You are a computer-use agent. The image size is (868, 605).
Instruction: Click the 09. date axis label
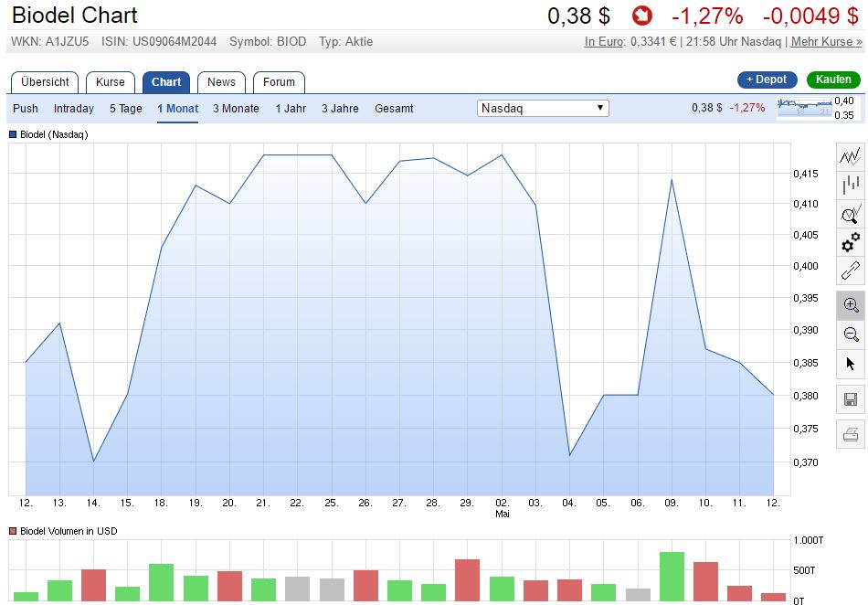tap(672, 503)
